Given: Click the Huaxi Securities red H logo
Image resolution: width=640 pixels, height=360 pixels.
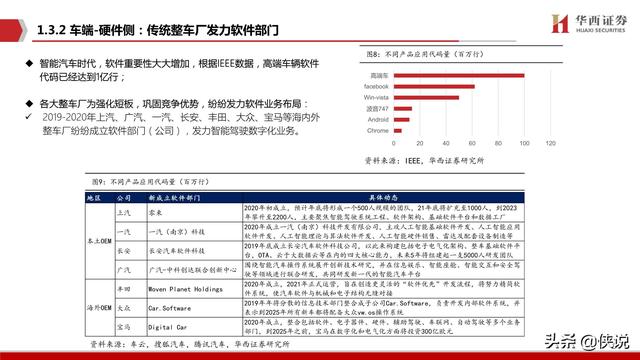Looking at the screenshot, I should [560, 24].
